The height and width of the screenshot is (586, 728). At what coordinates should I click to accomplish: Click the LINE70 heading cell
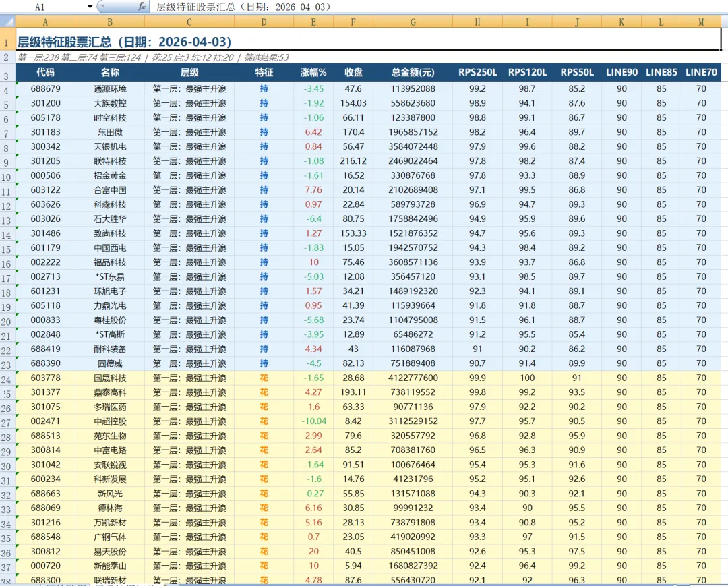click(701, 72)
